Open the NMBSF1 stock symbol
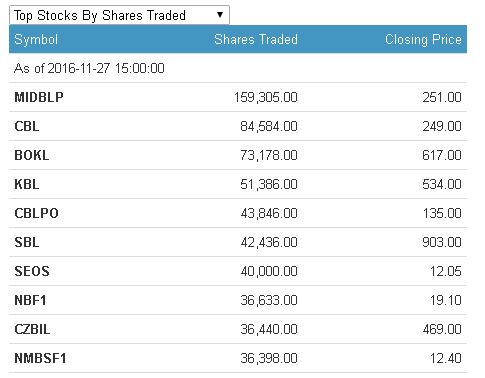This screenshot has width=485, height=378. point(40,358)
